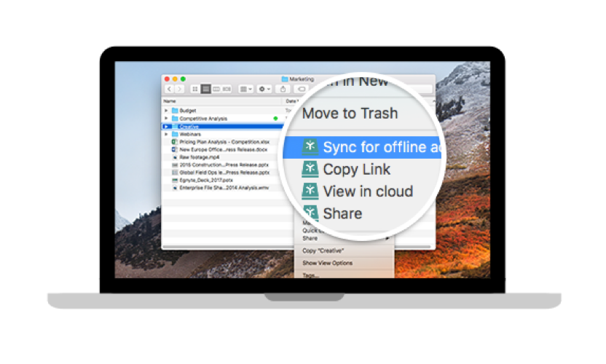Choose Share entry with Egnyte icon
This screenshot has height=364, width=606.
click(342, 214)
